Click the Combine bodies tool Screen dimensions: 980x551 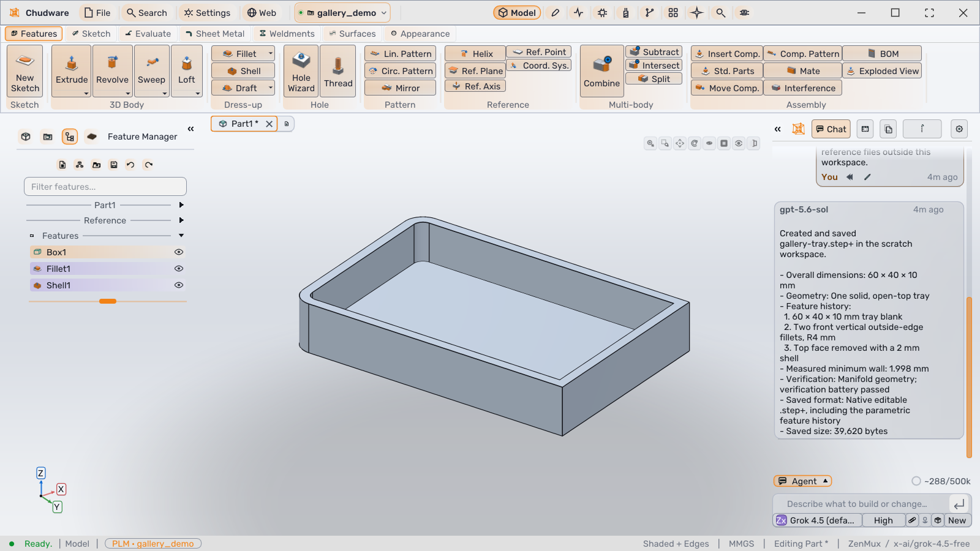click(601, 71)
